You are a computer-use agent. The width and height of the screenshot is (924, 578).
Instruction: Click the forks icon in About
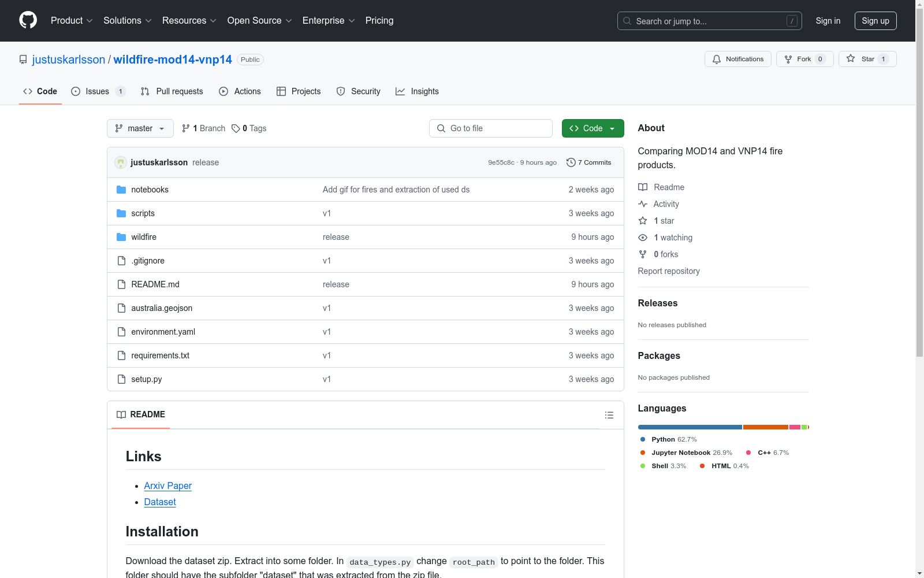coord(643,254)
